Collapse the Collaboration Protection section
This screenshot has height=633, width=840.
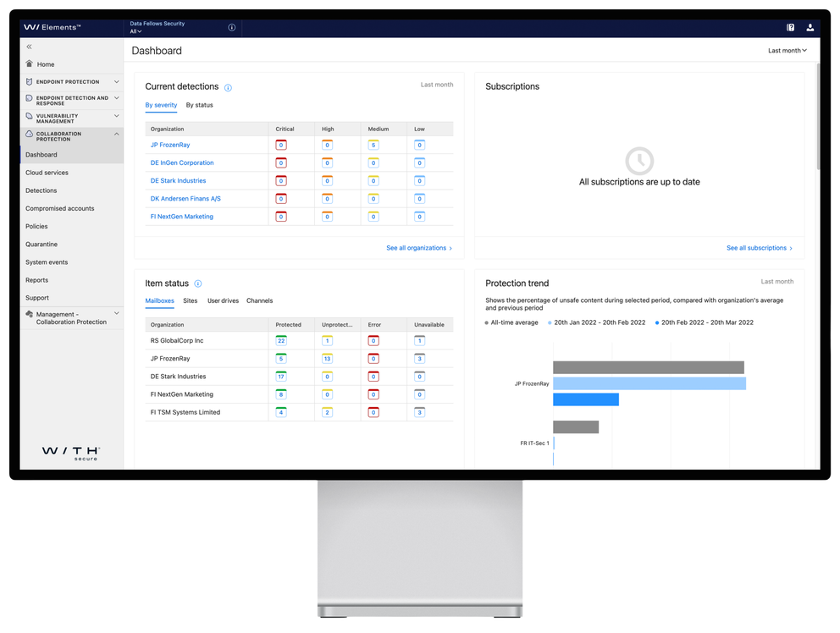pos(116,134)
